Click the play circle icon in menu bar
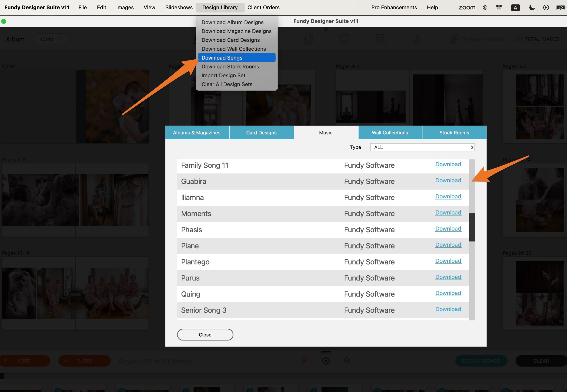This screenshot has width=567, height=392. 546,8
